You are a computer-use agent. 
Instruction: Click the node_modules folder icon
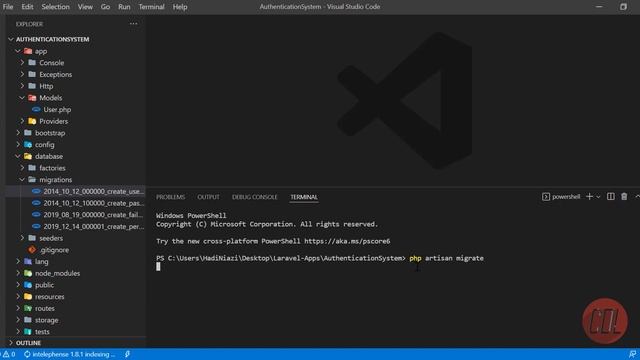click(x=28, y=273)
